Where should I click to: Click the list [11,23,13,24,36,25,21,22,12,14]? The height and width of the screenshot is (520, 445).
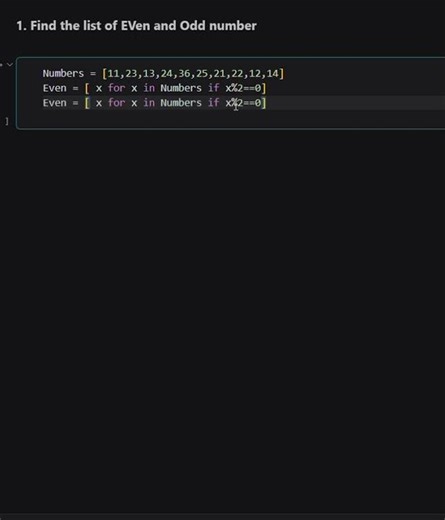(193, 73)
